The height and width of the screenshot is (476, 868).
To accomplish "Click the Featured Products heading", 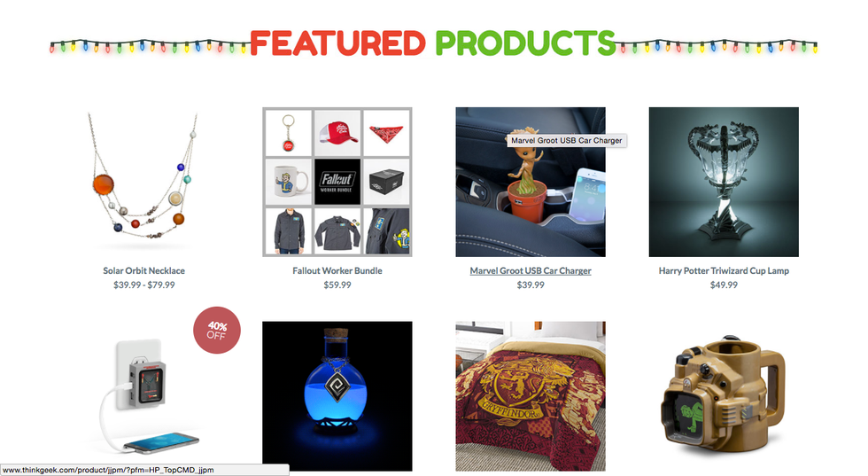I will coord(433,43).
